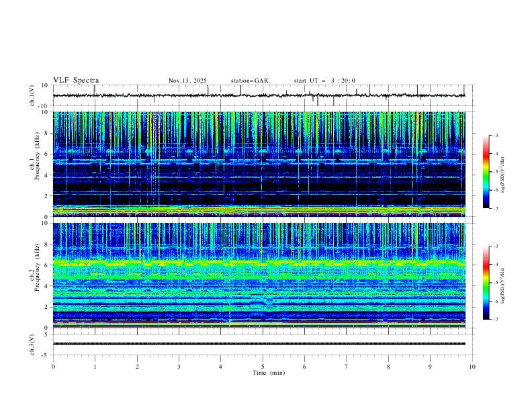Select the "start UT = 3 :20: 0" text
This screenshot has height=411, width=532.
[324, 81]
